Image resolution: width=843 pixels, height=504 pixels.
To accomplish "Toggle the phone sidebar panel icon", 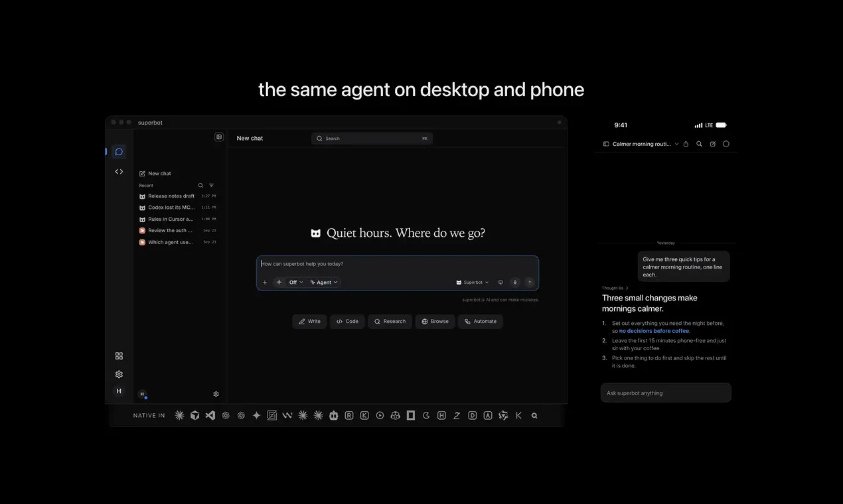I will [606, 144].
